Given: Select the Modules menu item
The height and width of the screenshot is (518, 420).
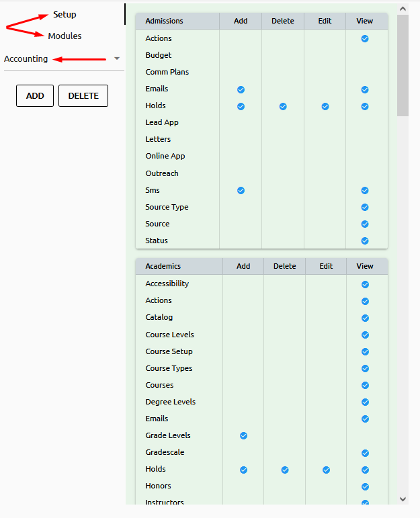Looking at the screenshot, I should [x=65, y=36].
